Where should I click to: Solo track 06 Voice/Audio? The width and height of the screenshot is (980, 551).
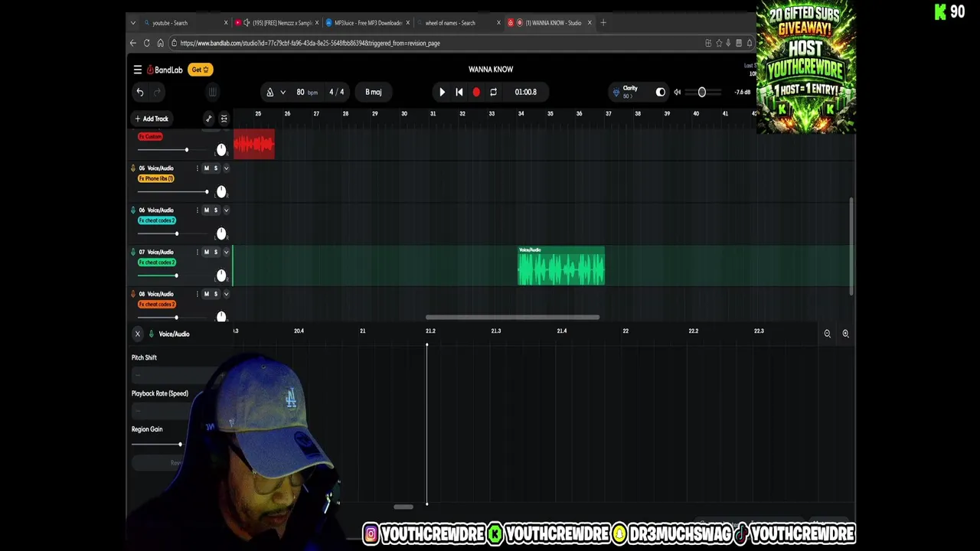tap(215, 210)
